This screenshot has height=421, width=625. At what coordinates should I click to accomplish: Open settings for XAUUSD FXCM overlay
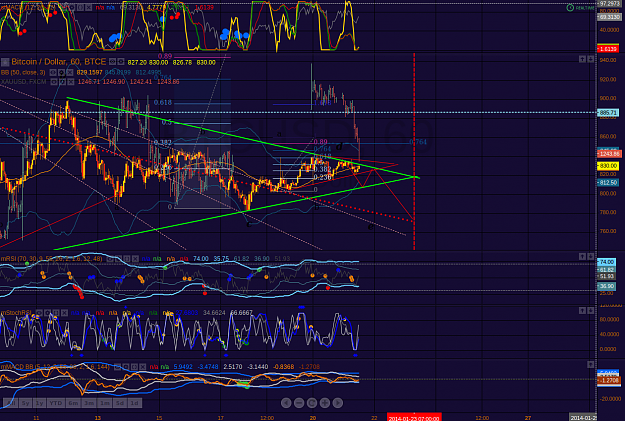pyautogui.click(x=62, y=82)
